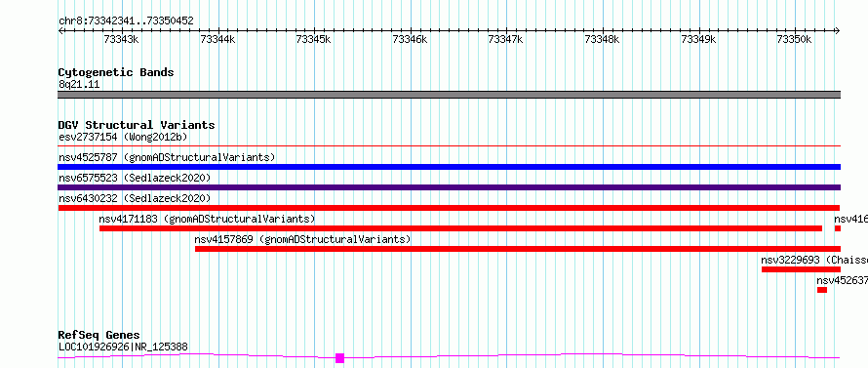
Task: Click the thin red esv2737154 line
Action: point(449,145)
